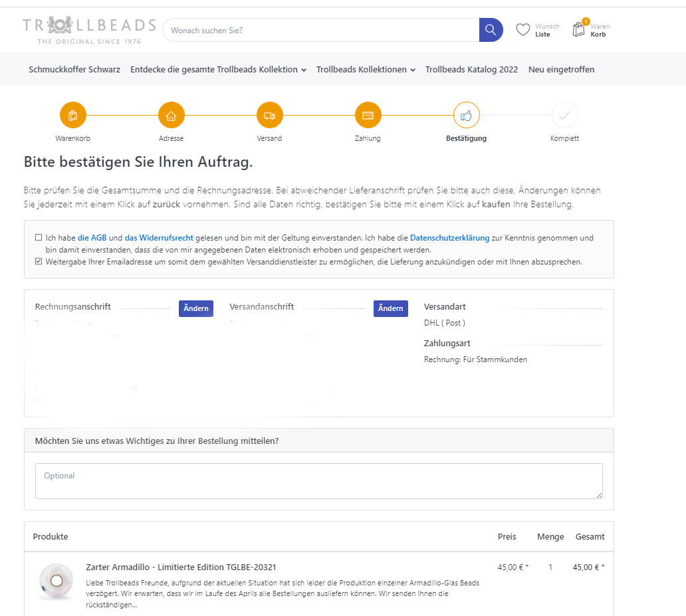Screen dimensions: 686x616
Task: Click the Versandanschrift section heading
Action: tap(262, 307)
